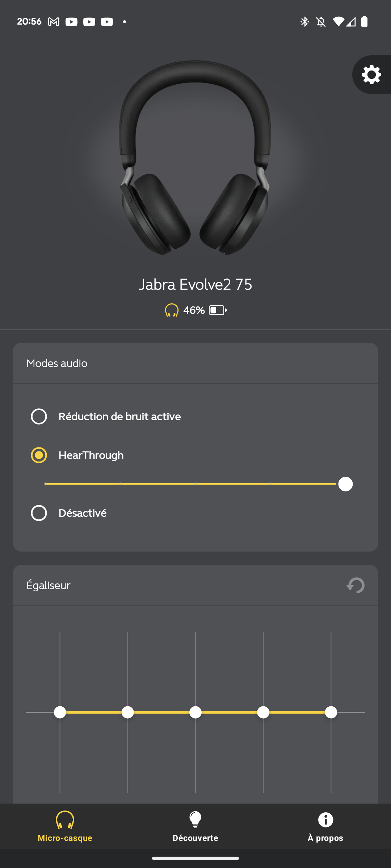This screenshot has width=391, height=868.
Task: Switch to the Micro-casque tab
Action: pyautogui.click(x=65, y=827)
